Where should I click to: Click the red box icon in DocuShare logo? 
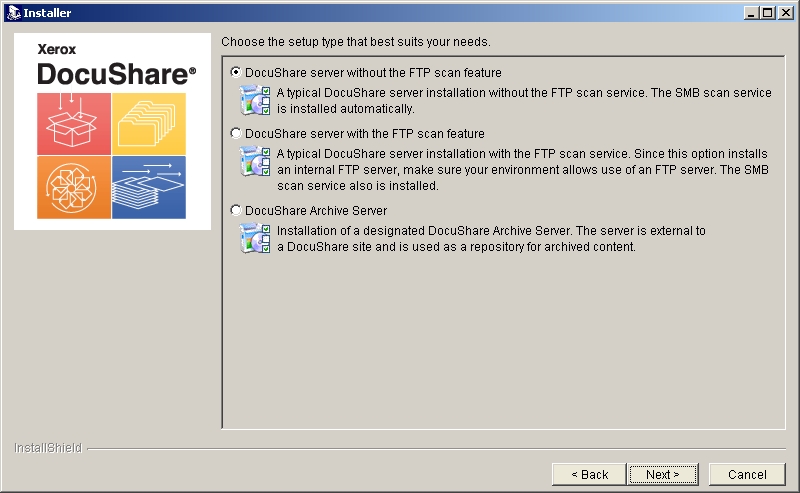pos(73,124)
